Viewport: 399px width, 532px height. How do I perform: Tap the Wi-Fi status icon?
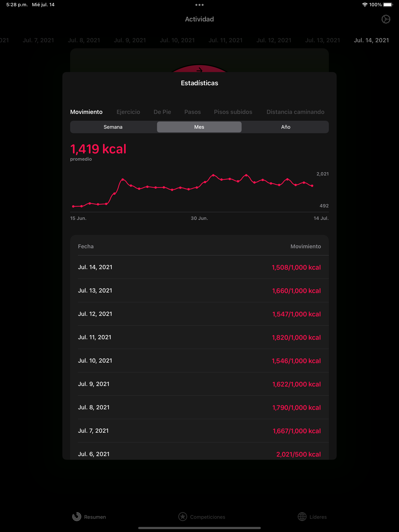click(365, 4)
